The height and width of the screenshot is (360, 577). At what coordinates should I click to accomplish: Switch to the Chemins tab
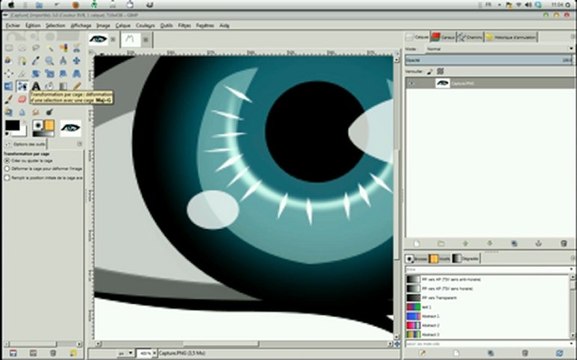click(x=470, y=37)
